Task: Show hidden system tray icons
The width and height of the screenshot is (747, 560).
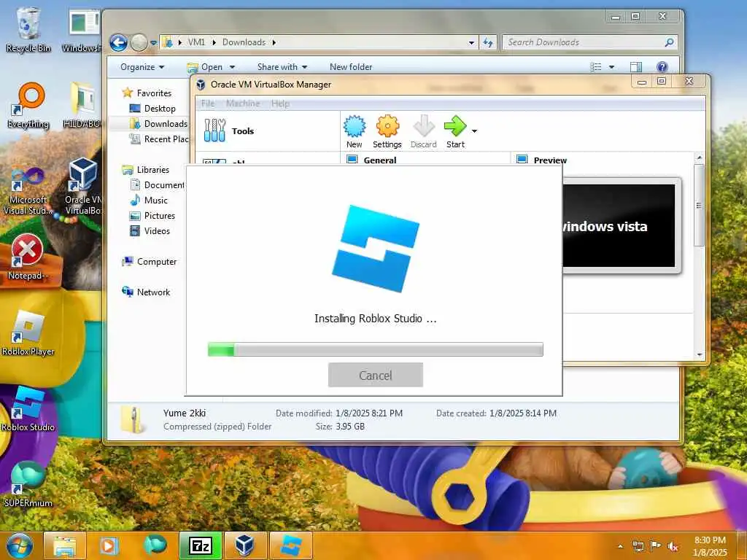Action: pyautogui.click(x=620, y=546)
